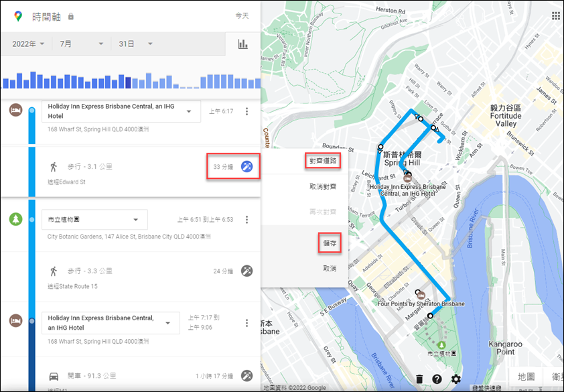Click the 今天 link

(x=242, y=16)
